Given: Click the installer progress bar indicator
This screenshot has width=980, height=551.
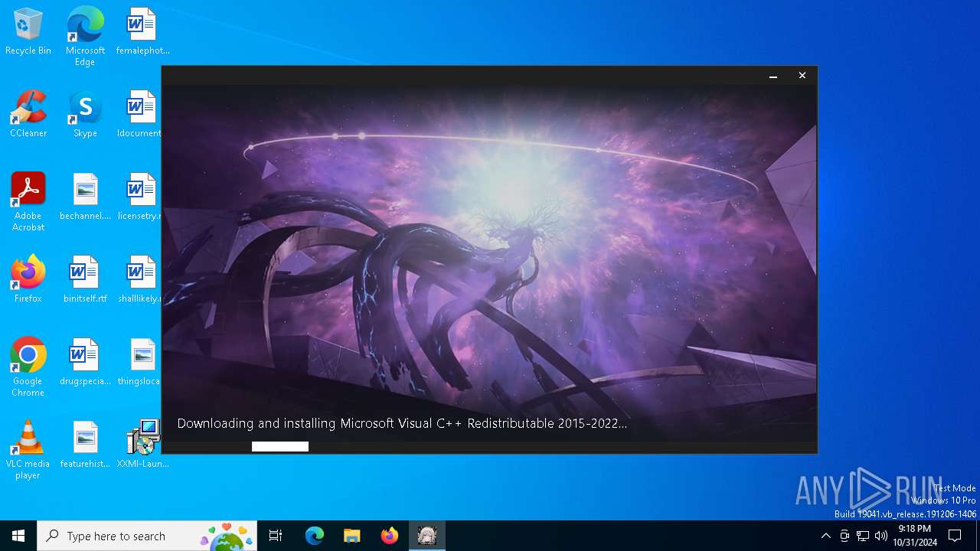Looking at the screenshot, I should click(280, 446).
